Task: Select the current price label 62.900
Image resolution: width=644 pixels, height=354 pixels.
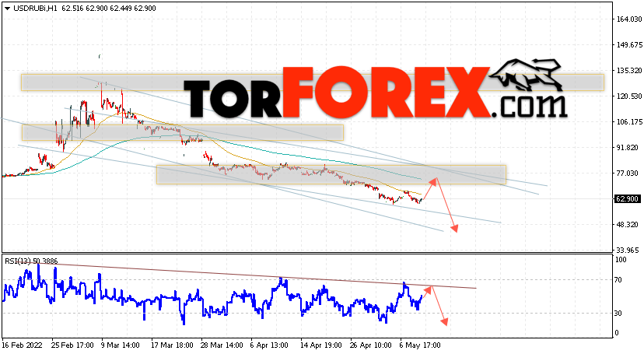Action: (x=628, y=198)
